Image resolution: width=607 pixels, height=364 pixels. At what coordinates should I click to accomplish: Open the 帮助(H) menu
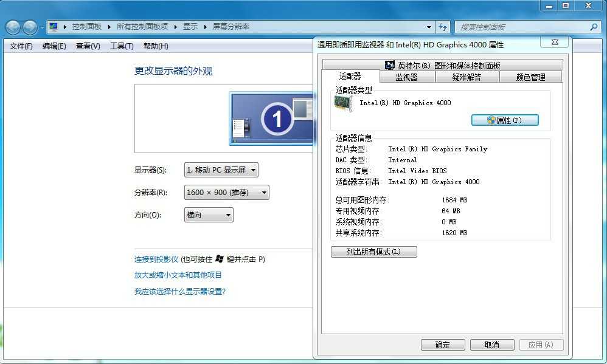[156, 46]
